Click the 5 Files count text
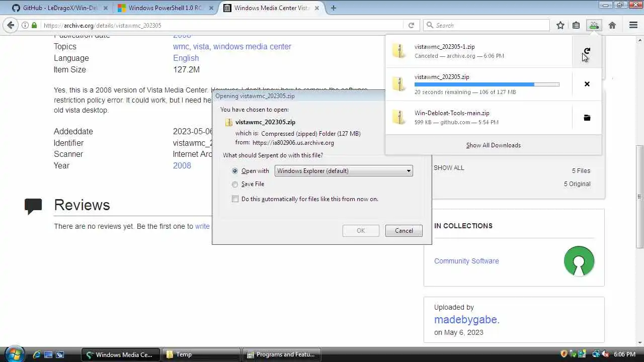The width and height of the screenshot is (644, 362). coord(581,171)
